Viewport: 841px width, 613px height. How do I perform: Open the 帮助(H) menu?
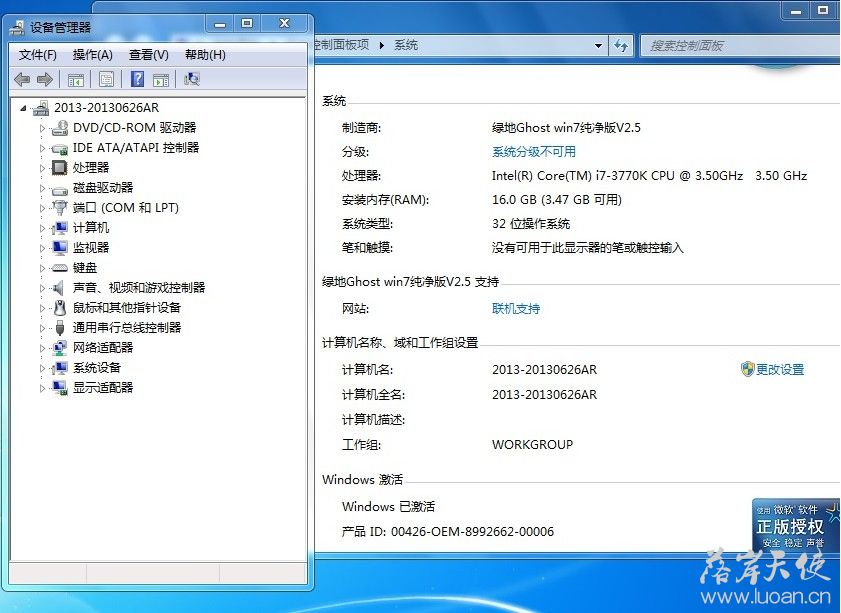click(x=205, y=55)
